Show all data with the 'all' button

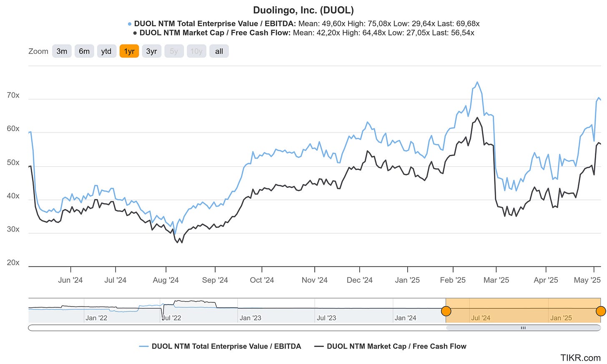[x=219, y=51]
